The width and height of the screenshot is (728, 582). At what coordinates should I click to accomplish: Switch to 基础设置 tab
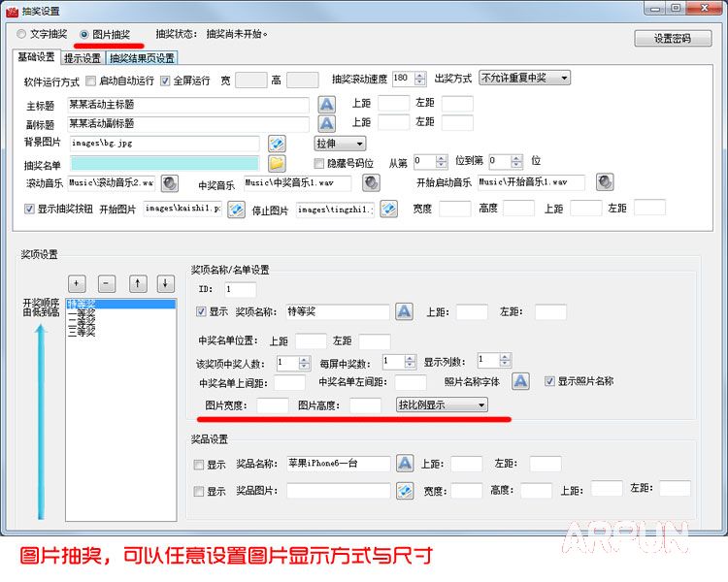coord(36,56)
